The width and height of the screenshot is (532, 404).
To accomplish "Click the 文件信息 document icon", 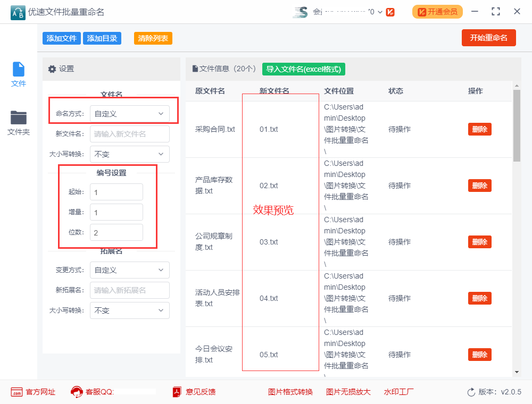I will coord(195,69).
